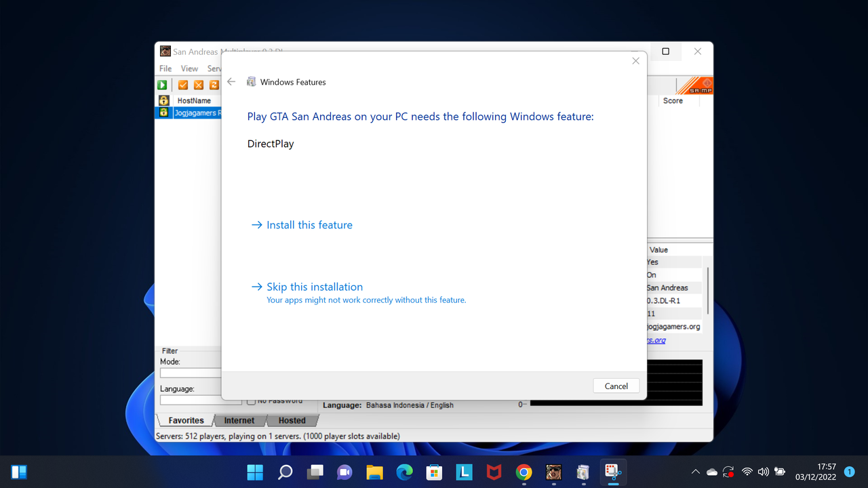This screenshot has width=868, height=488.
Task: Click the padlock icon on the Jogjagamers row
Action: tap(163, 113)
